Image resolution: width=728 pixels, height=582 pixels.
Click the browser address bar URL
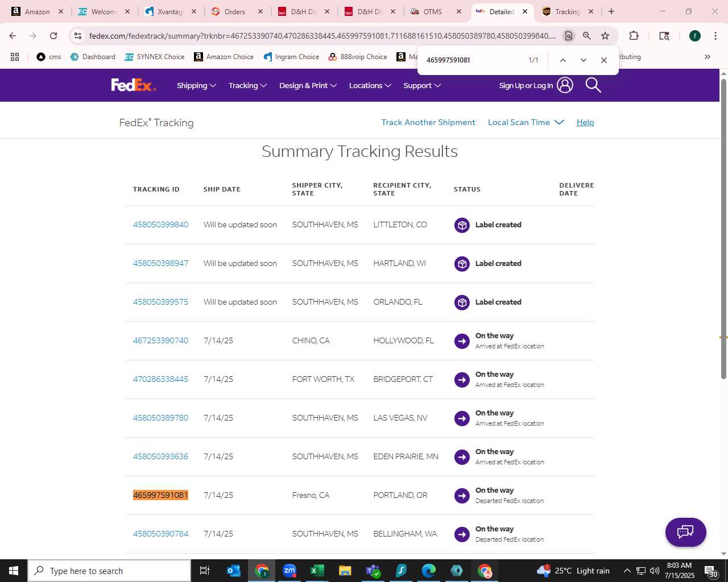pyautogui.click(x=322, y=36)
